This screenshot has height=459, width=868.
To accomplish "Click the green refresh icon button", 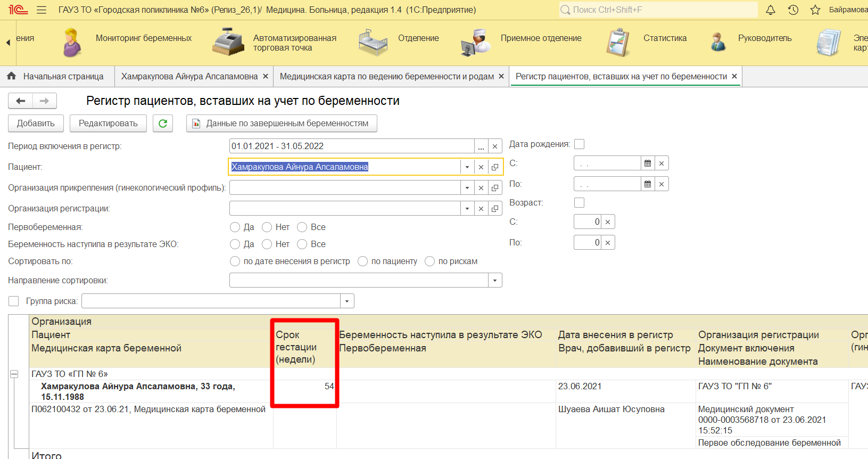I will [x=163, y=123].
